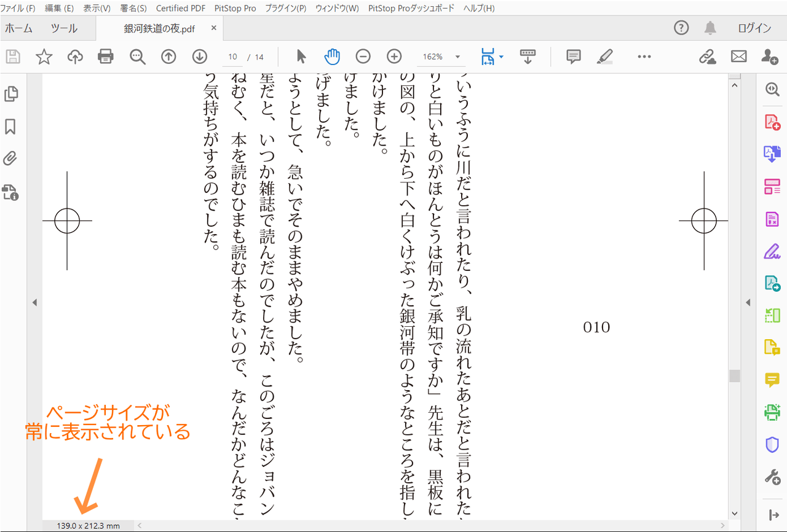Close the 銀河鉄道の夜.pdf tab

214,28
